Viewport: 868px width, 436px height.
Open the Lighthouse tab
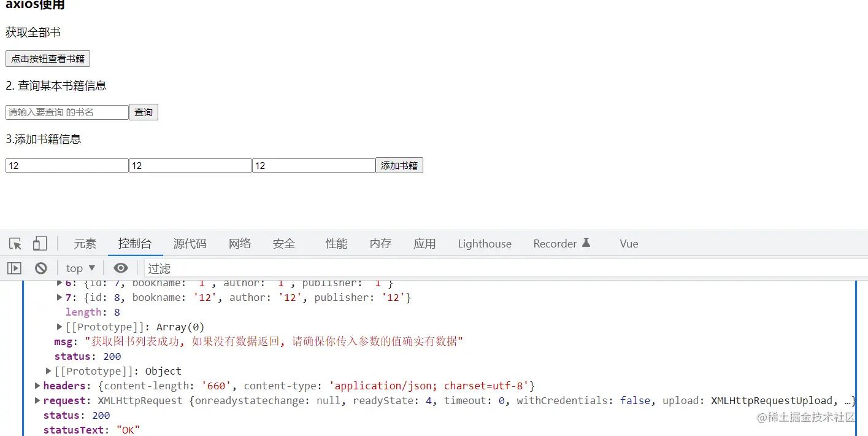tap(485, 244)
